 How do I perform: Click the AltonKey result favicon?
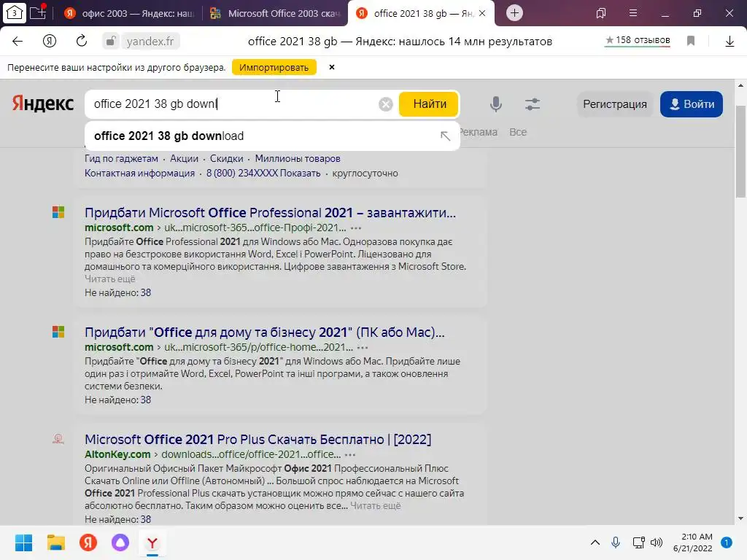pyautogui.click(x=58, y=438)
